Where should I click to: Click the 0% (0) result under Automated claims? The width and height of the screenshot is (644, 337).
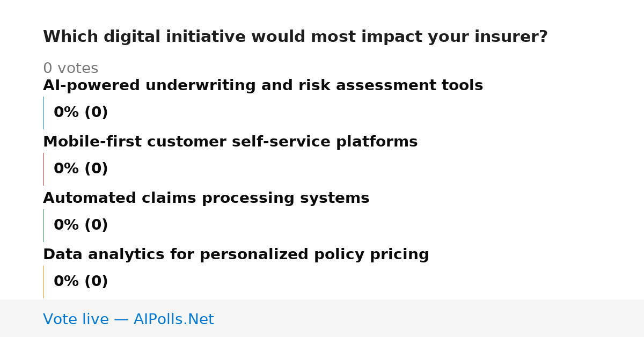click(x=81, y=225)
